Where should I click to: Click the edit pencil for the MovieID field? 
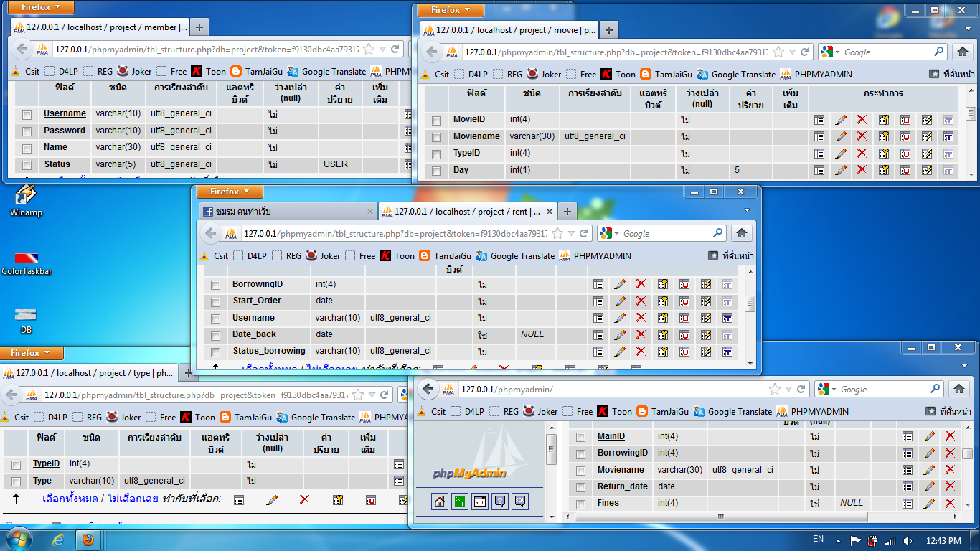[x=841, y=120]
